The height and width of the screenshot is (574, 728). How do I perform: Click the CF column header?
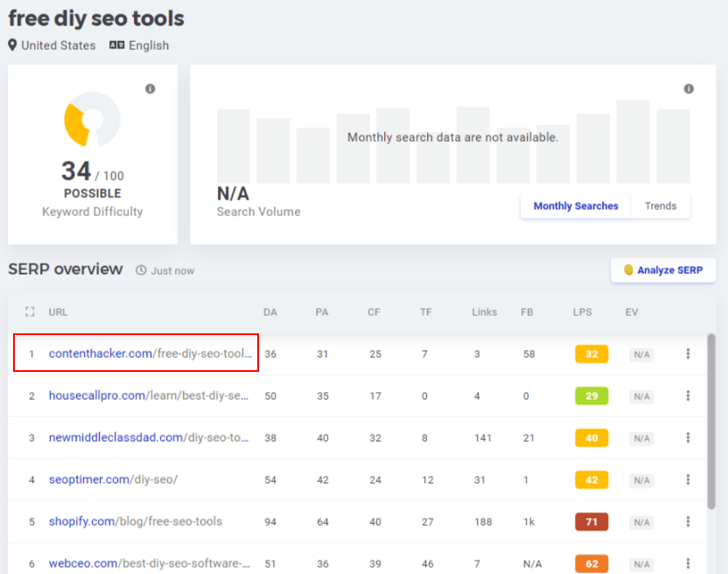point(374,312)
